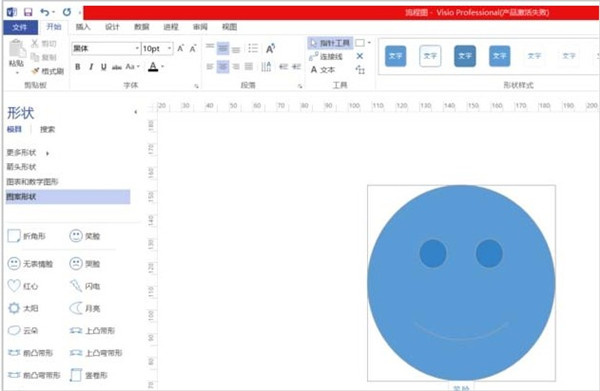Click the Bullets list icon
This screenshot has height=391, width=600.
pyautogui.click(x=253, y=48)
